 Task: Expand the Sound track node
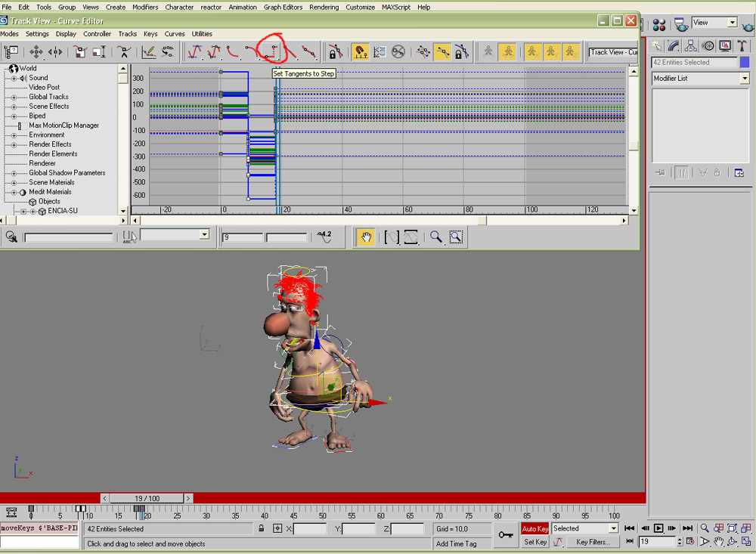click(14, 78)
